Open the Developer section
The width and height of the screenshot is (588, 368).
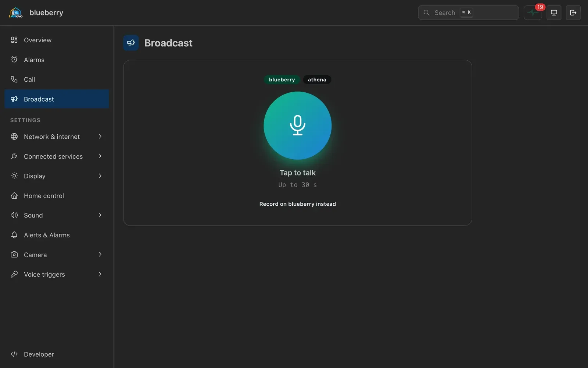pos(57,354)
